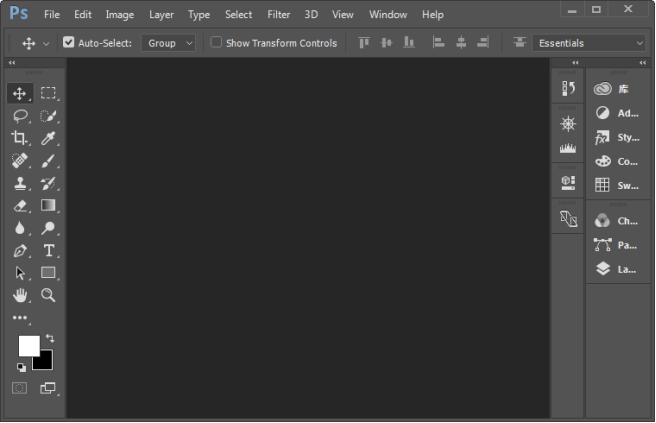656x423 pixels.
Task: Select the Rectangular Marquee tool
Action: pos(48,93)
